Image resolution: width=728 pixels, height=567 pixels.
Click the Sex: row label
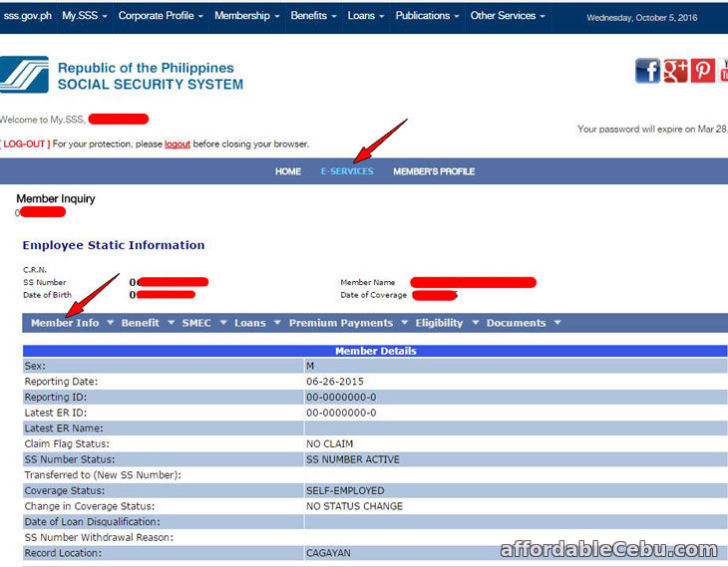[x=35, y=366]
